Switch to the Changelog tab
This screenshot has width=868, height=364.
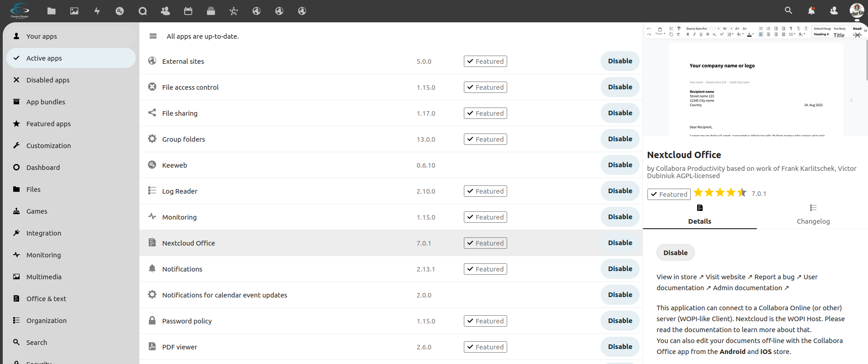tap(813, 215)
